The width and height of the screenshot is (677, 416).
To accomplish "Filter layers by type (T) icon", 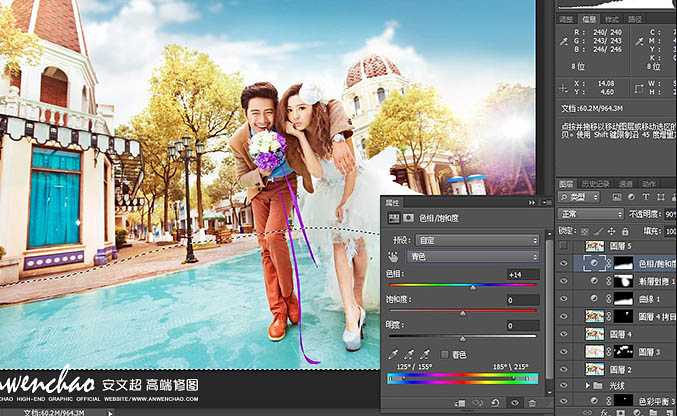I will tap(646, 197).
